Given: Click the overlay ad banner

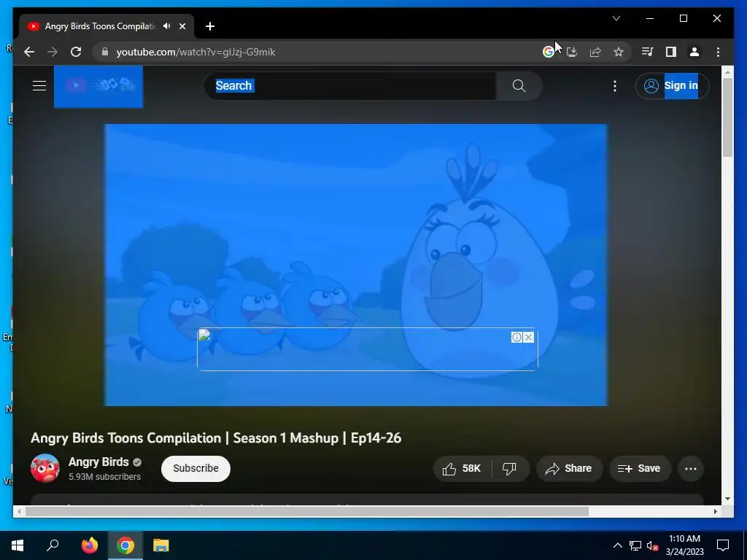Looking at the screenshot, I should 368,349.
